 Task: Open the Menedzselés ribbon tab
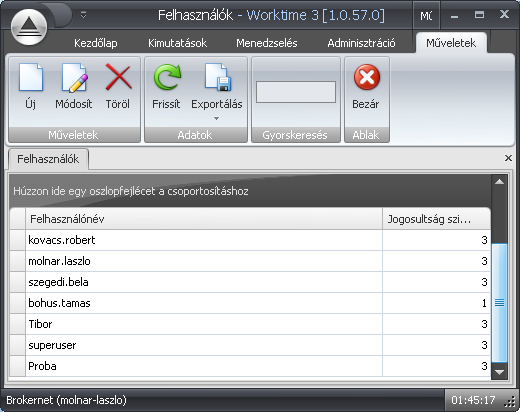point(267,43)
